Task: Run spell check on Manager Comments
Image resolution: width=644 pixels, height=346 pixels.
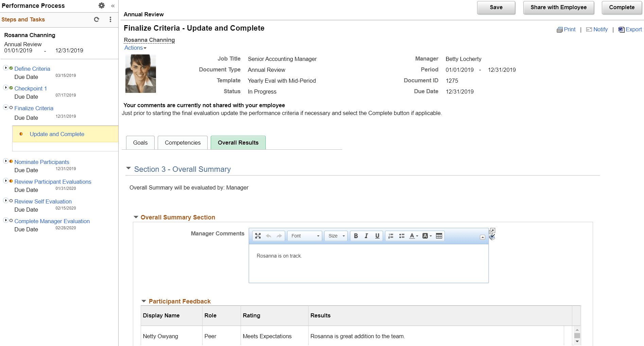Action: pyautogui.click(x=492, y=237)
